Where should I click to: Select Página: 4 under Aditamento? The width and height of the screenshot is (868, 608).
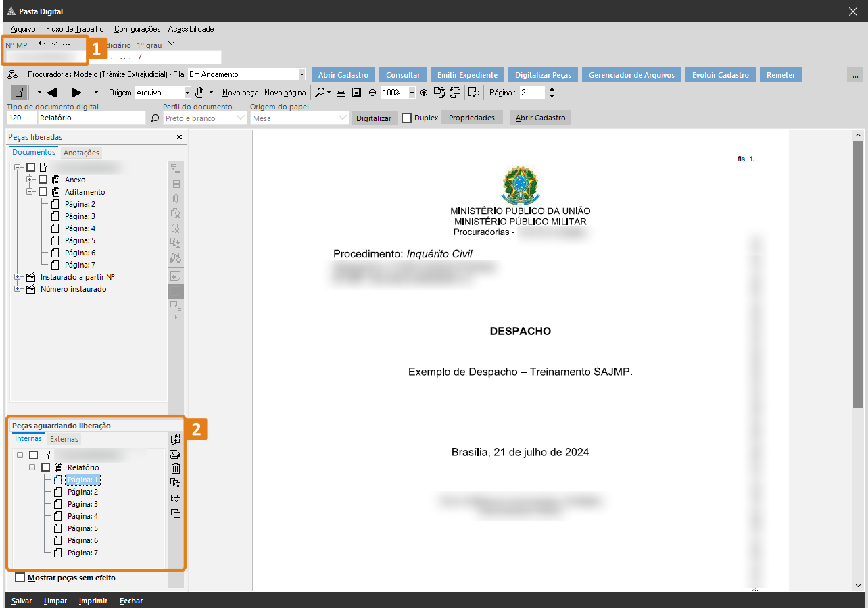[x=80, y=228]
